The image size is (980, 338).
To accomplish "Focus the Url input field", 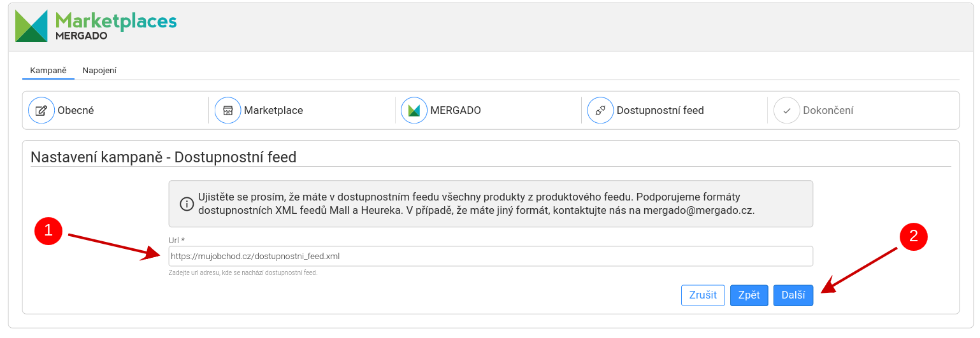I will point(491,257).
